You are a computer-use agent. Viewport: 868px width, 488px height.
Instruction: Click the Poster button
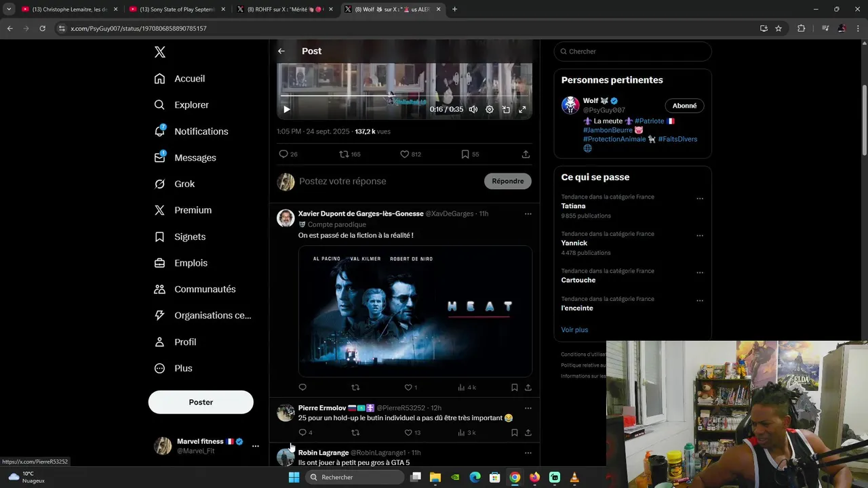(201, 402)
